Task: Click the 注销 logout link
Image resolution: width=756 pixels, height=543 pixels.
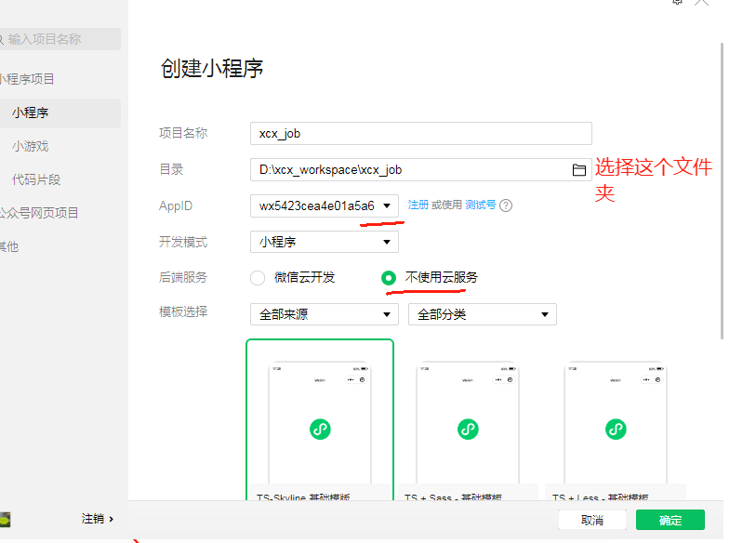Action: (98, 519)
